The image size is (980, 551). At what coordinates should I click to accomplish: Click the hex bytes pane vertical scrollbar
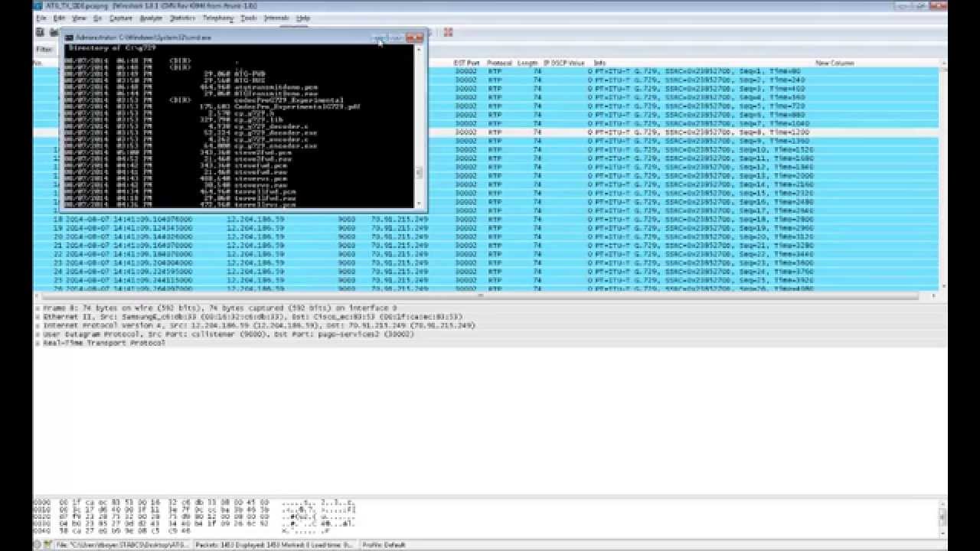tap(943, 517)
